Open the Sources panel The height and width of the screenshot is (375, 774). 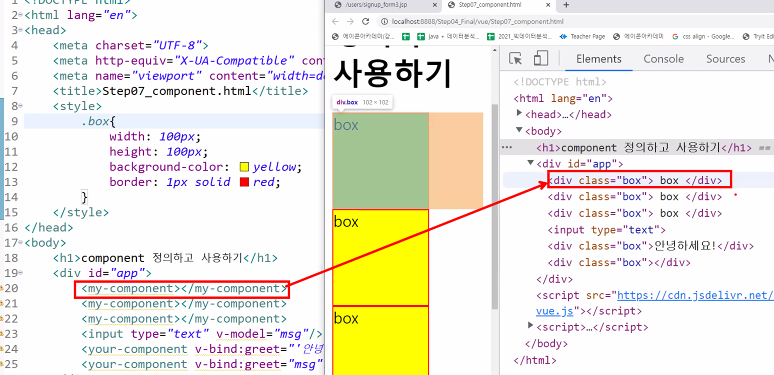[x=726, y=59]
